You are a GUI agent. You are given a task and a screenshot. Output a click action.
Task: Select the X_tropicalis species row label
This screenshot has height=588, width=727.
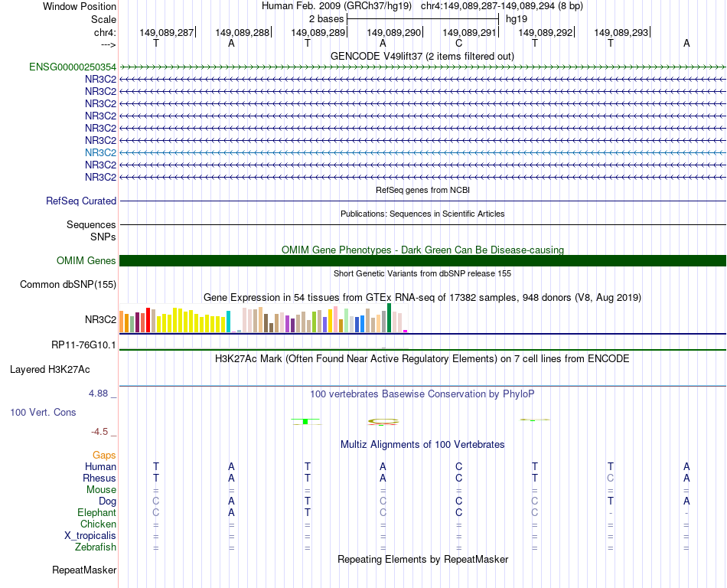point(90,536)
